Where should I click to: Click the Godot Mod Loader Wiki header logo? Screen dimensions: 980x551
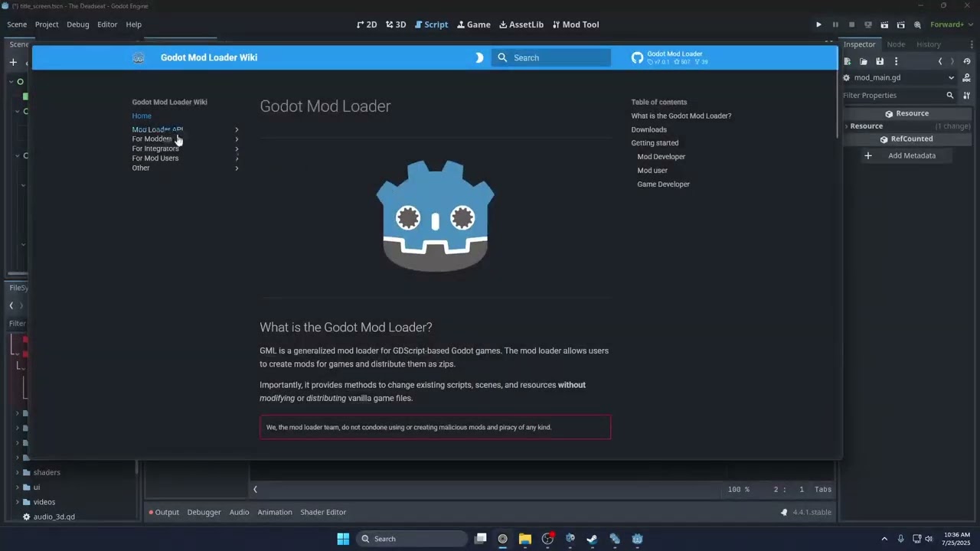139,57
